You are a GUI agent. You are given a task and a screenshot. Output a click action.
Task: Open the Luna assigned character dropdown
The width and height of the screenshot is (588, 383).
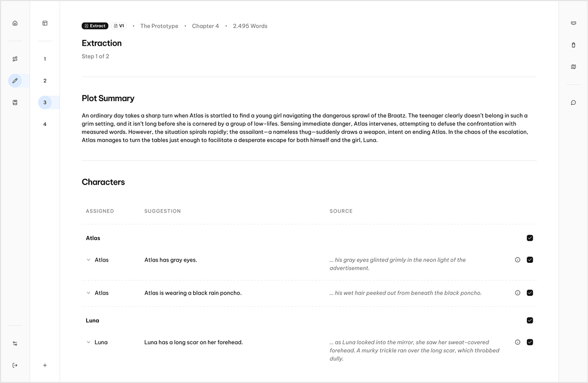pos(88,342)
